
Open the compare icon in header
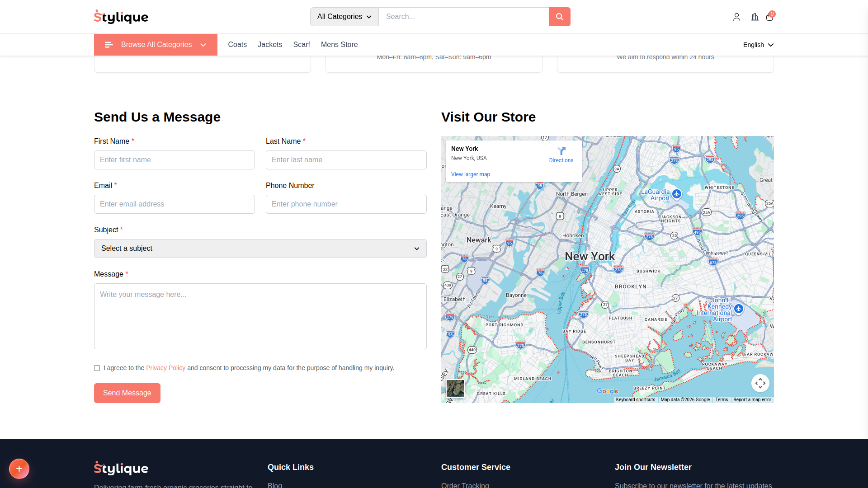755,17
